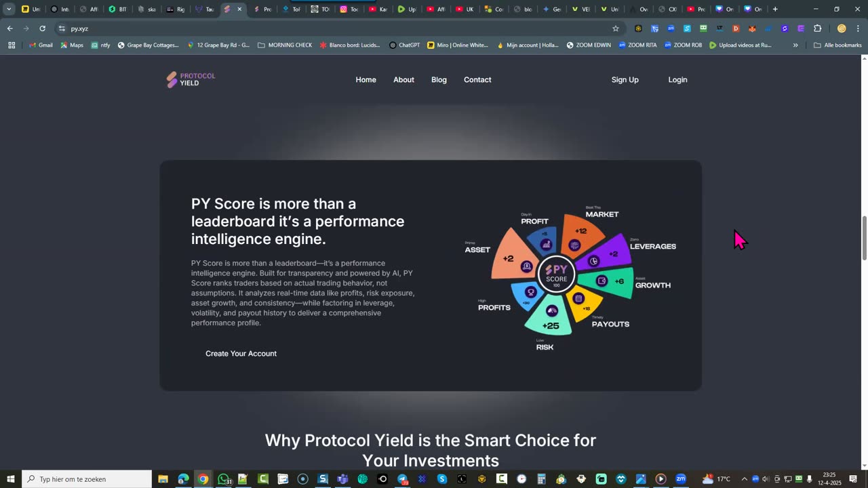Open the Contact page

point(477,80)
